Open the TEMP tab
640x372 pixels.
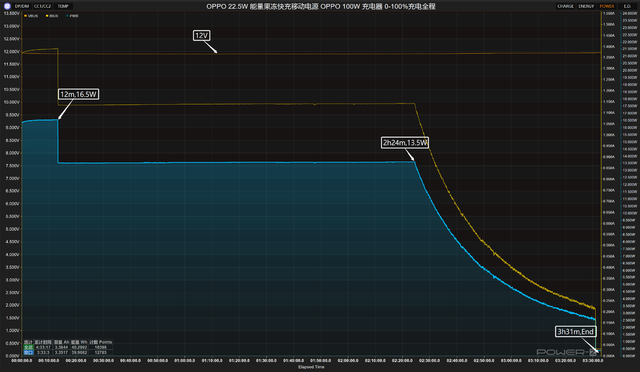[63, 6]
